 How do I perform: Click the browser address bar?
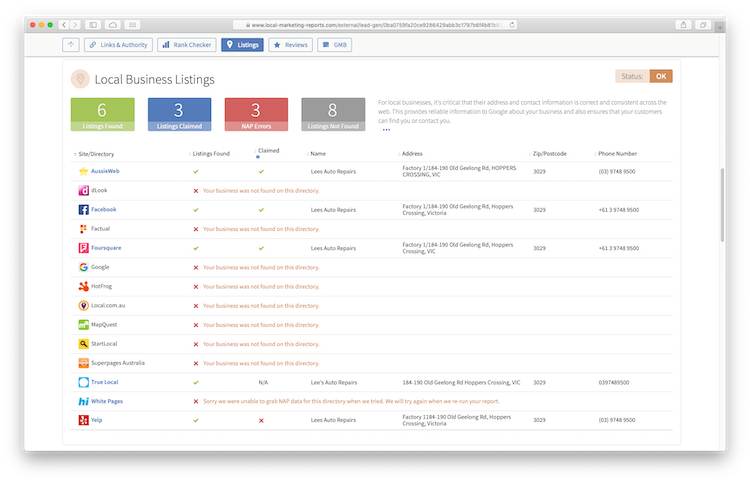(375, 24)
